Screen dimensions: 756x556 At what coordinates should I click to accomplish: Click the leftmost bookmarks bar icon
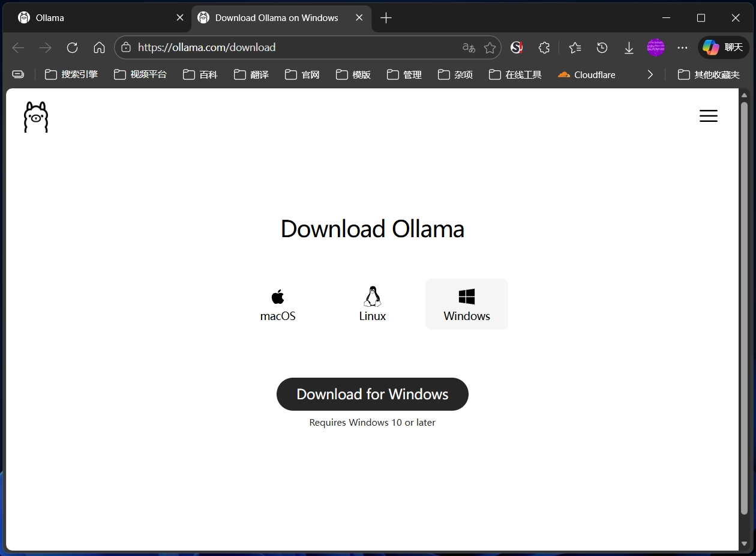19,74
